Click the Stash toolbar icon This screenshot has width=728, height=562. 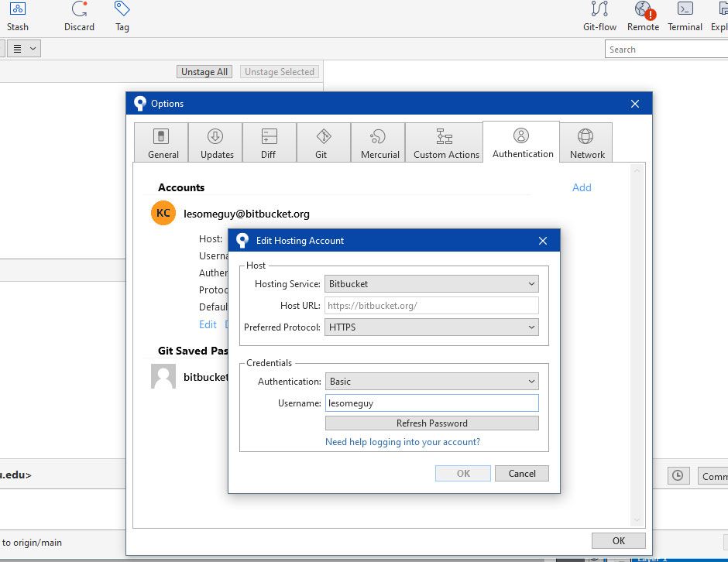click(x=18, y=16)
